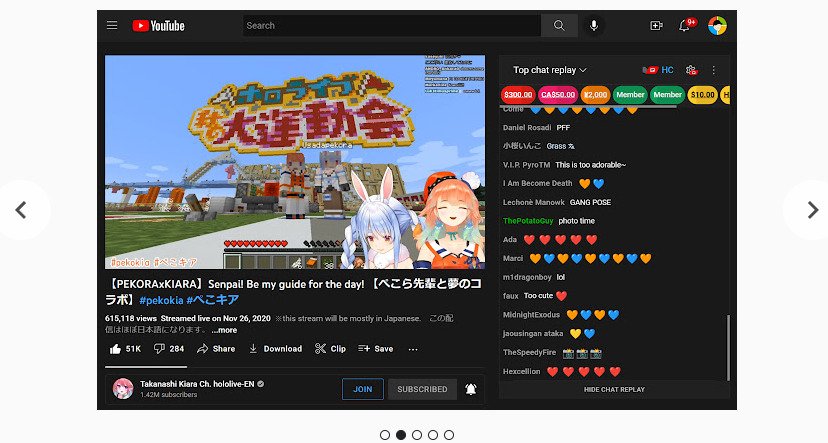
Task: Click chat author ThePotatoGuy
Action: pos(528,221)
